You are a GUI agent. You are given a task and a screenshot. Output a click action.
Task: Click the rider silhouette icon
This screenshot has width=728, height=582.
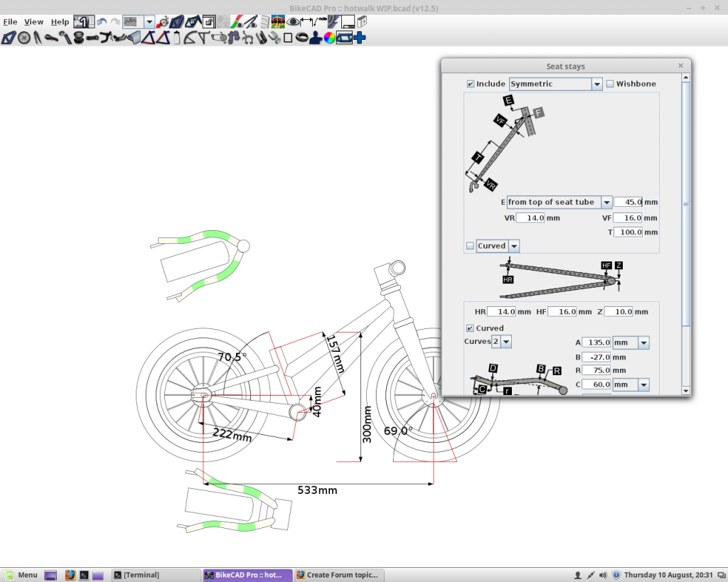[x=316, y=38]
